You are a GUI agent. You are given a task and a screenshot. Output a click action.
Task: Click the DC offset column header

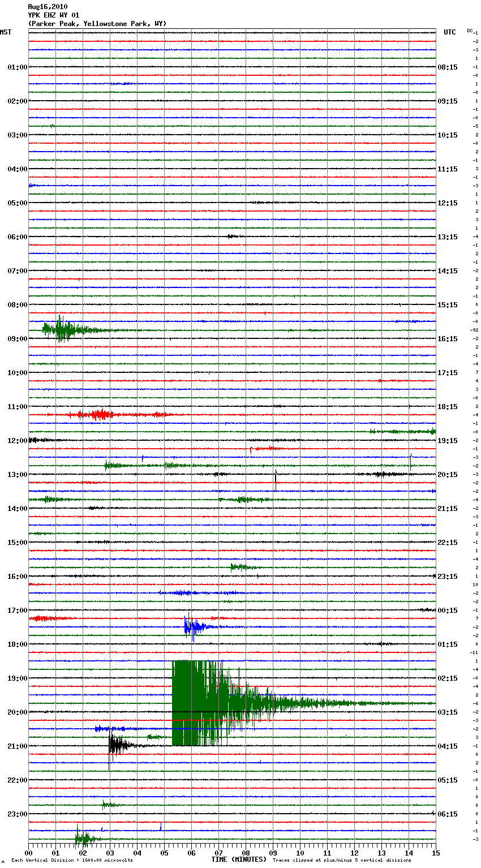[470, 31]
